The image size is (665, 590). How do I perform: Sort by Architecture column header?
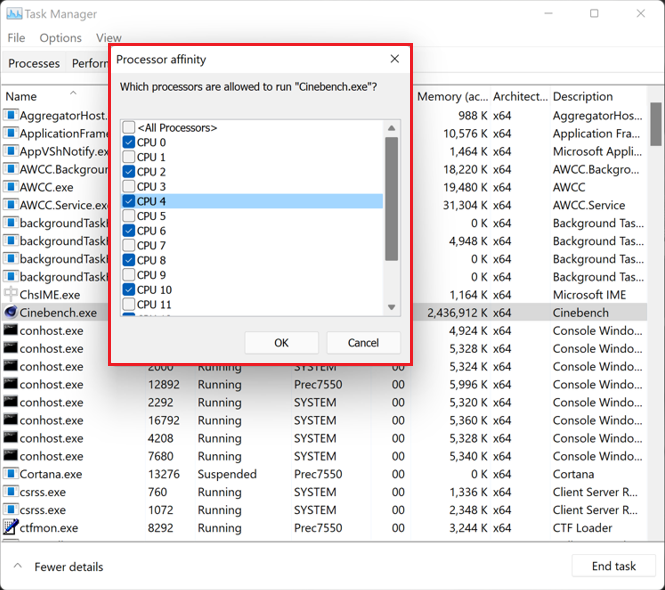point(520,96)
